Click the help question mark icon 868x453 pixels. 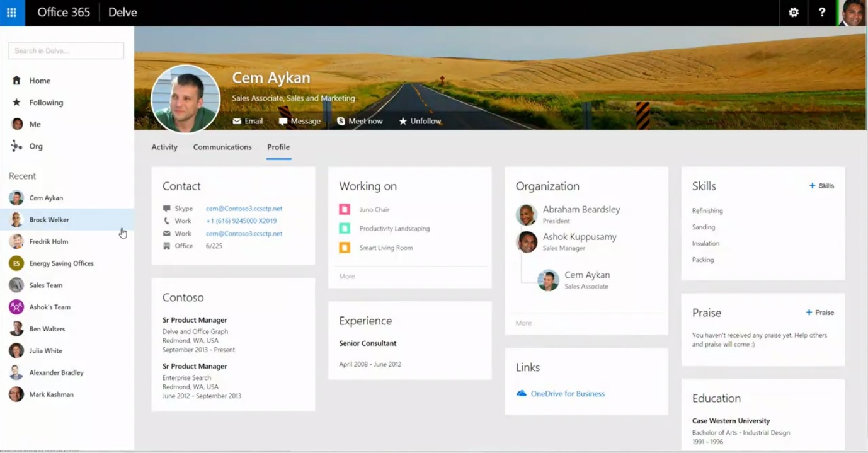point(821,13)
